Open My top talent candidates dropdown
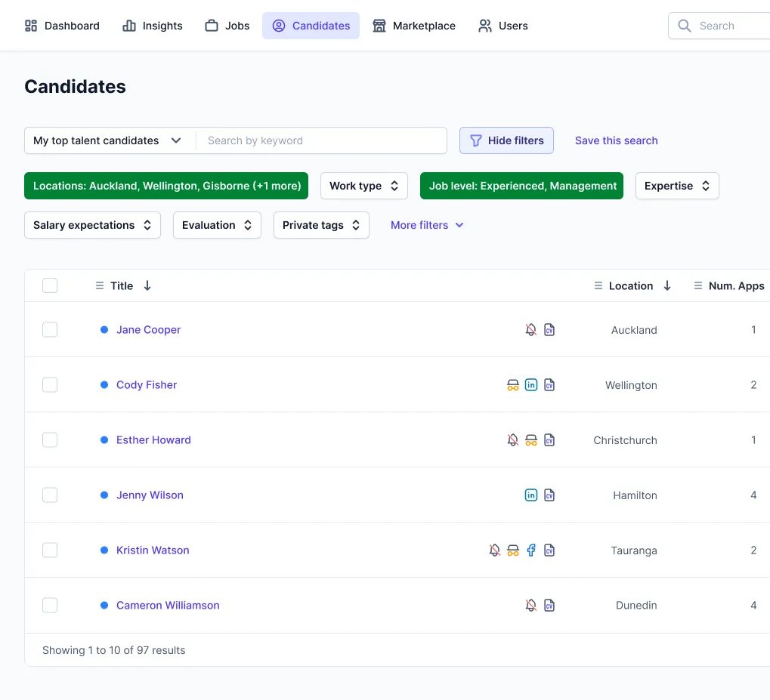The image size is (770, 700). click(x=107, y=140)
